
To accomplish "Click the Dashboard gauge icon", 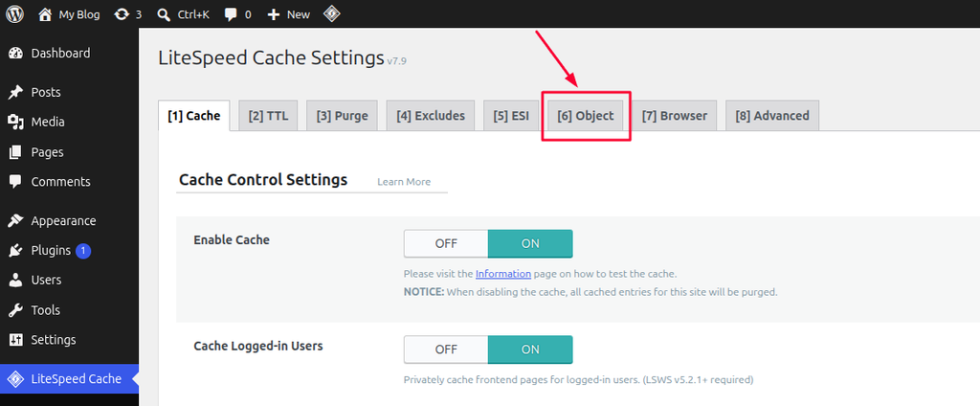I will pyautogui.click(x=15, y=54).
